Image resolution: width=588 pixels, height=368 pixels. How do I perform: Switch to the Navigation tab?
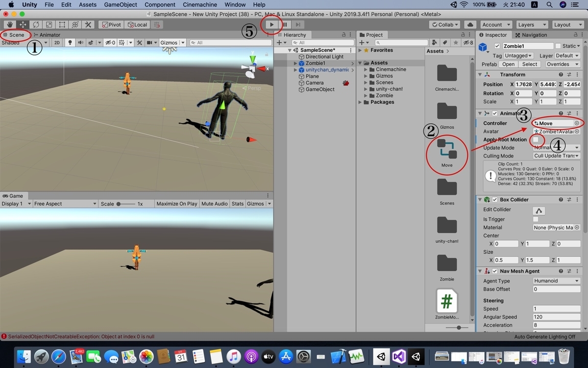click(x=531, y=35)
